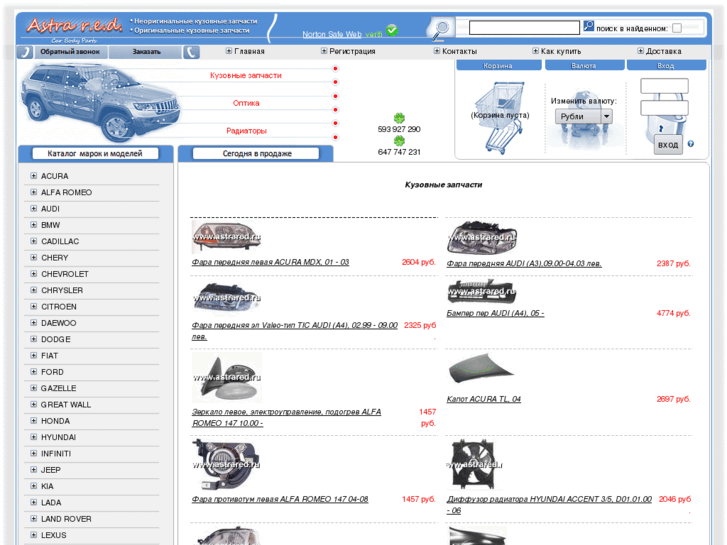The width and height of the screenshot is (727, 545).
Task: Open the Рубли currency dropdown
Action: (x=584, y=116)
